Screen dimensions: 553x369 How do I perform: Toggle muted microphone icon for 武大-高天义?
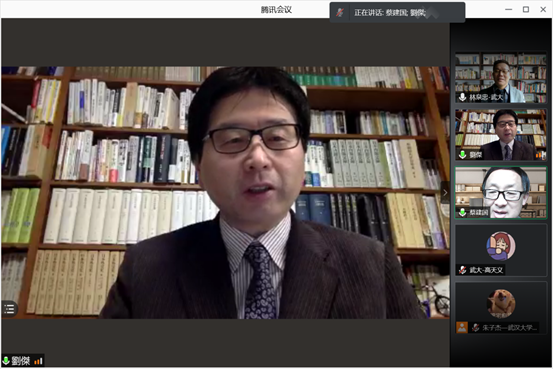click(x=462, y=270)
